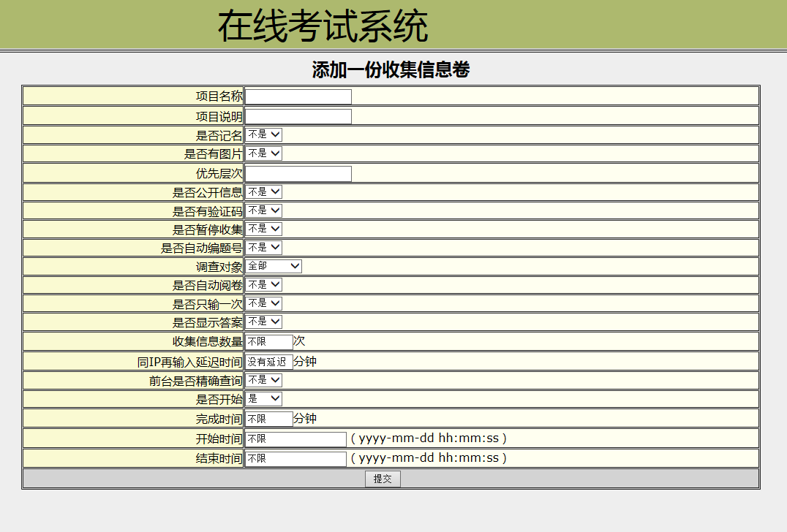Click the 在线考试系统 header title
The image size is (787, 532).
(323, 26)
